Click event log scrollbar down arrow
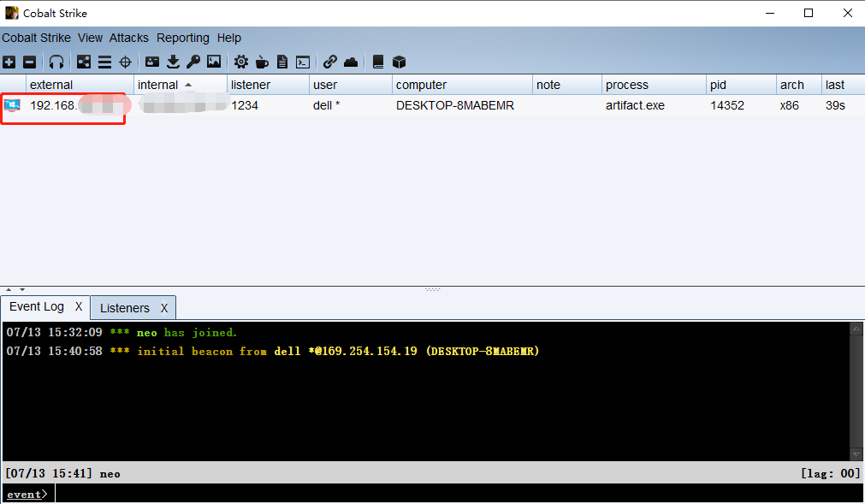The height and width of the screenshot is (504, 865). pyautogui.click(x=856, y=455)
